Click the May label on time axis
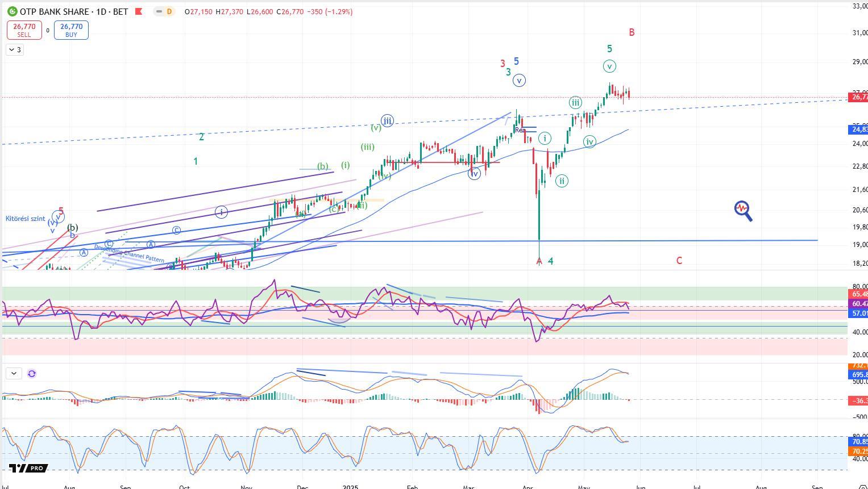Viewport: 868px width, 489px height. [584, 486]
